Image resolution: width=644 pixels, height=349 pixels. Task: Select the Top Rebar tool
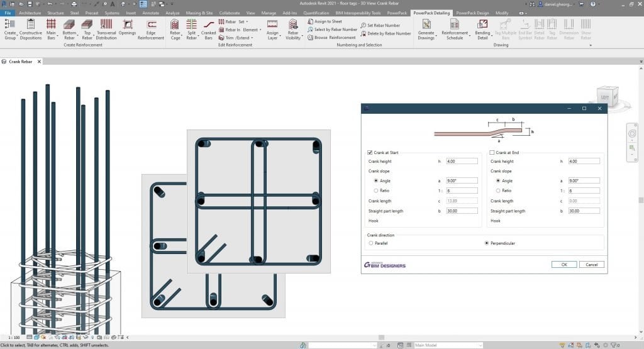click(87, 30)
